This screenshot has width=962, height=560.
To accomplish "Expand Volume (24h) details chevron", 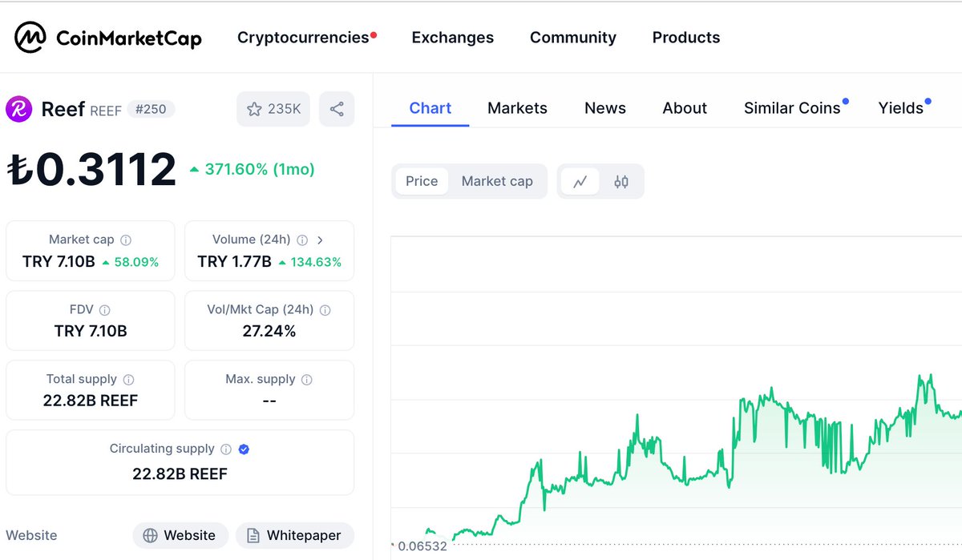I will 321,239.
